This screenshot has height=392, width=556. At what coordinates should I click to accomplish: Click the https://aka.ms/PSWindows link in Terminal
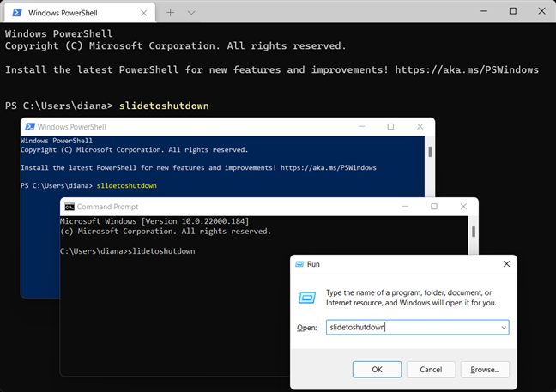click(467, 69)
